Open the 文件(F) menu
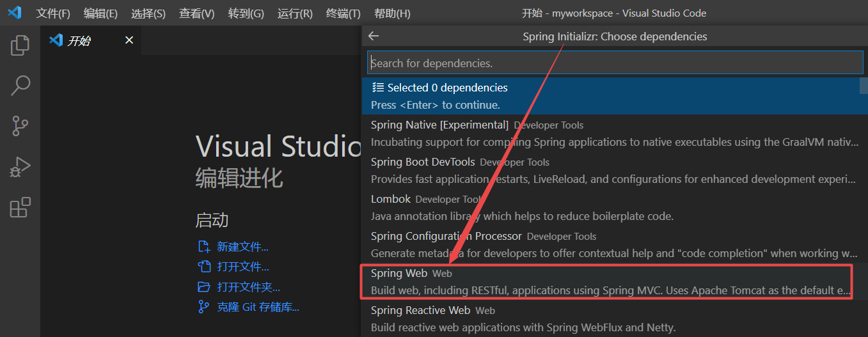Image resolution: width=868 pixels, height=337 pixels. [x=53, y=13]
